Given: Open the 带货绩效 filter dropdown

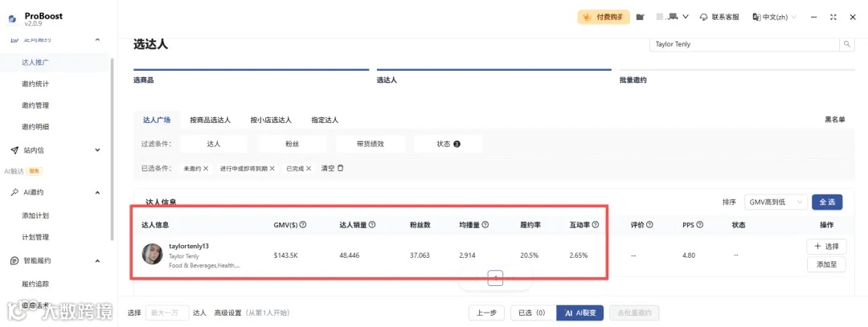Looking at the screenshot, I should pos(371,144).
